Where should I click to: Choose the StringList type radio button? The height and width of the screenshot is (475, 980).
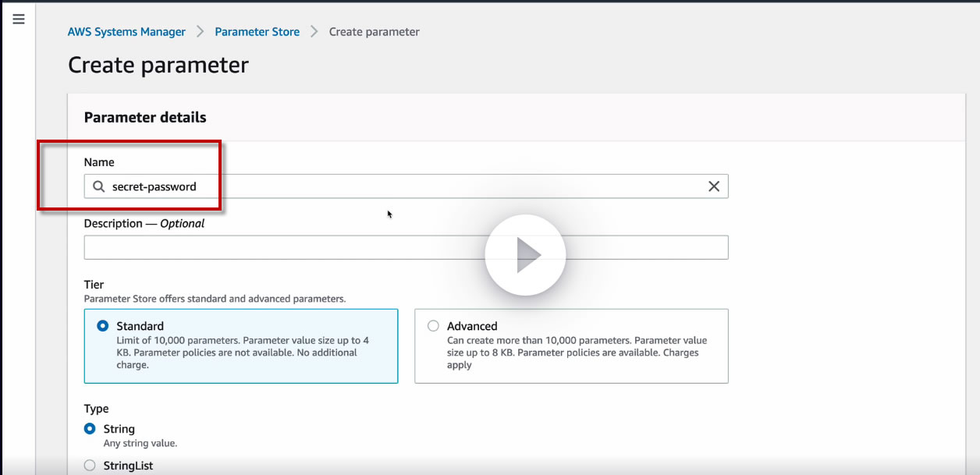(x=90, y=466)
